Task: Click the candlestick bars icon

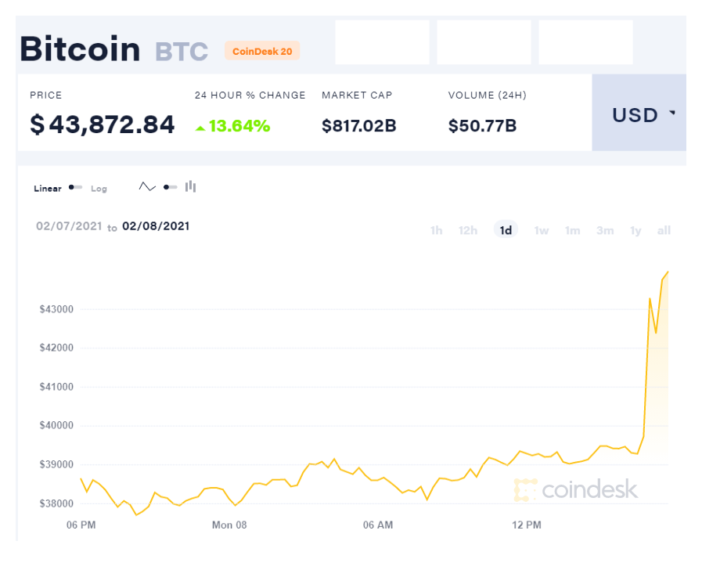Action: 190,187
